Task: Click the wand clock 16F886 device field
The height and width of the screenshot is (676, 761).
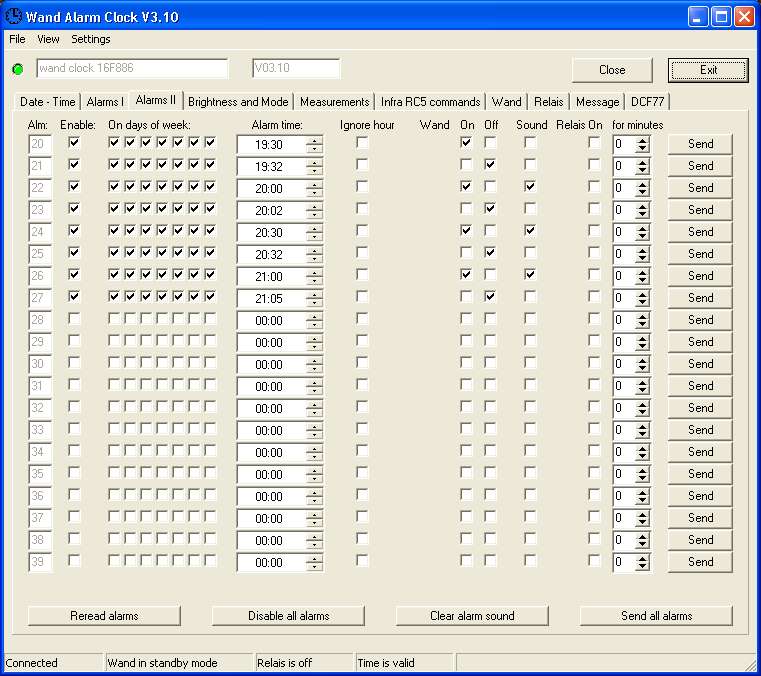Action: pos(132,68)
